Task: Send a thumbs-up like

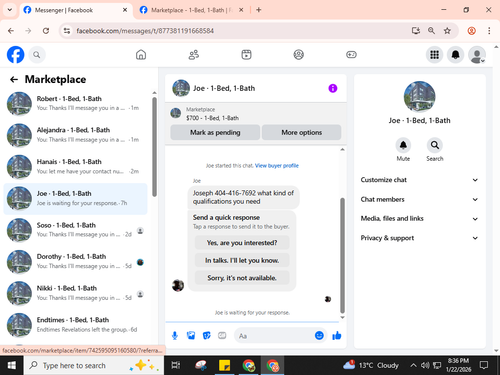Action: (x=337, y=336)
